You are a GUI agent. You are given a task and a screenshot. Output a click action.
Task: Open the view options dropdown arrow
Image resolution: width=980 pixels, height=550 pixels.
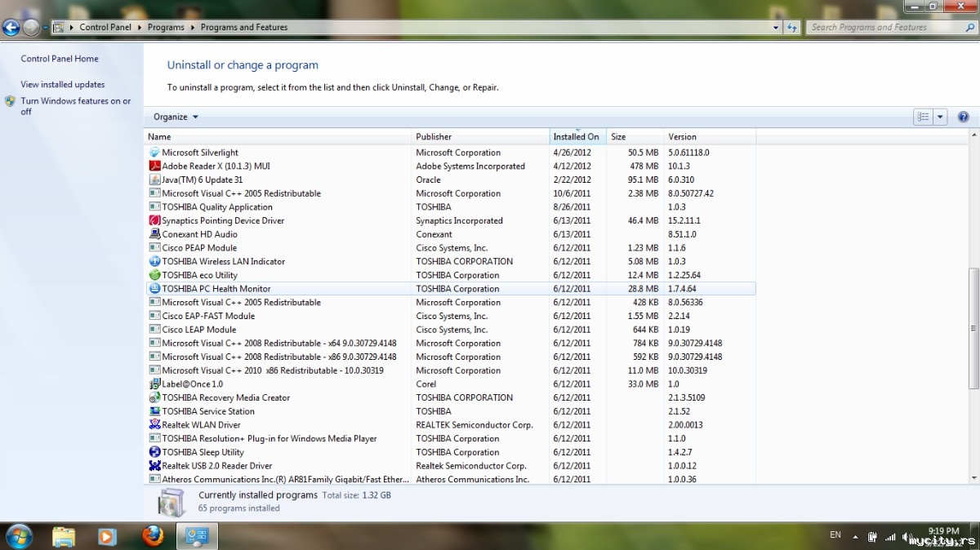(940, 117)
